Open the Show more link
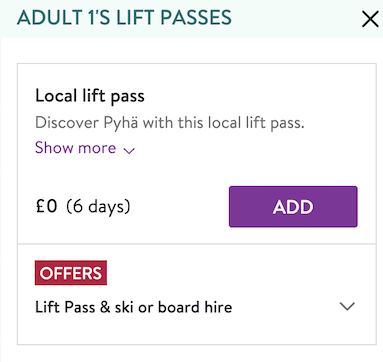The image size is (383, 362). point(85,148)
